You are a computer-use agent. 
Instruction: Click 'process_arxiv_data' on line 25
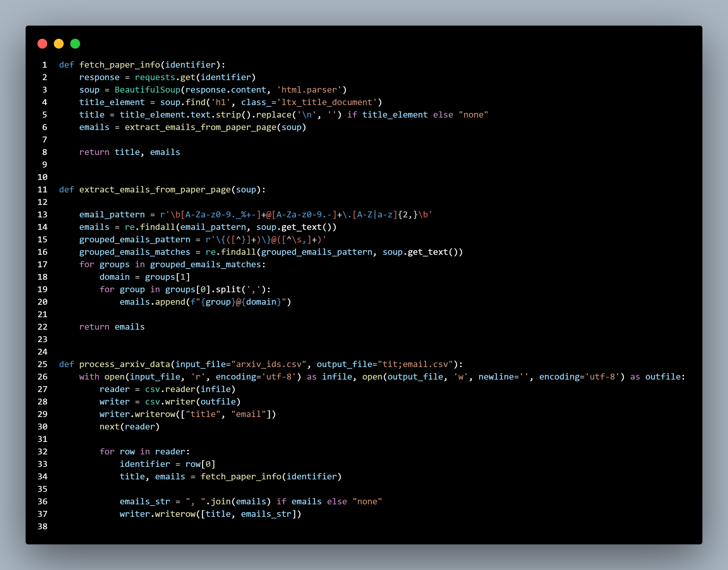[125, 364]
